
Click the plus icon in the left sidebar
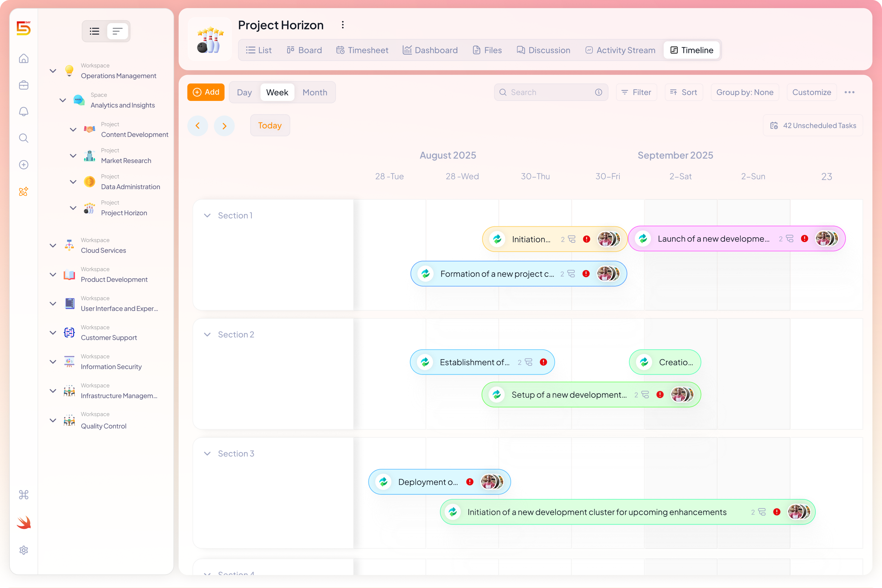(x=23, y=164)
